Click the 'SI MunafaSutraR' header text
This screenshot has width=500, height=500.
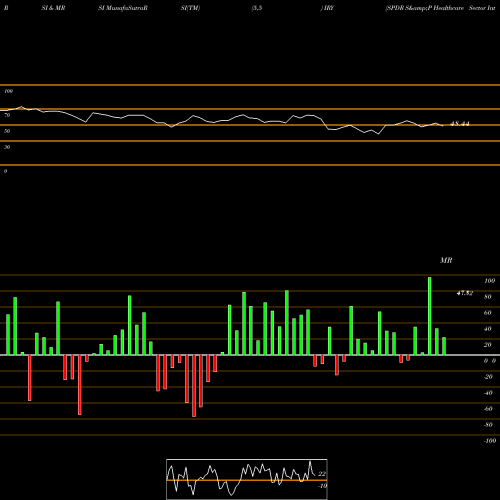click(123, 8)
